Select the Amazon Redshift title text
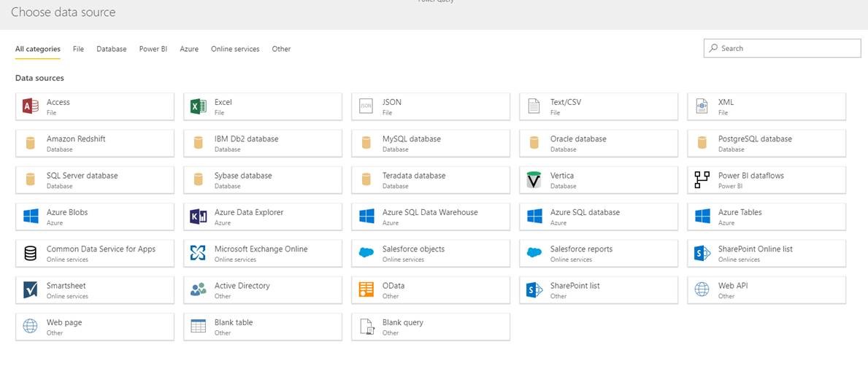This screenshot has width=868, height=366. (x=76, y=139)
